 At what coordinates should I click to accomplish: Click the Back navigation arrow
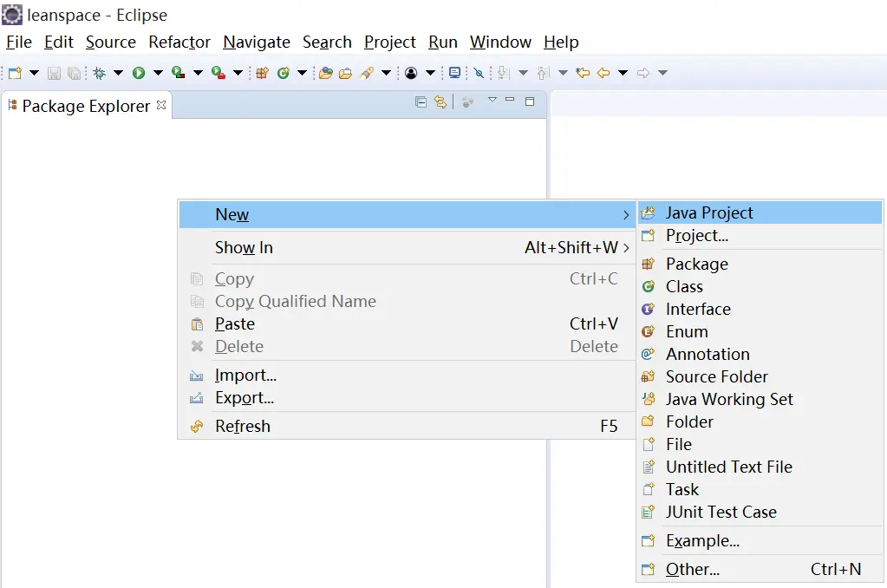coord(603,73)
